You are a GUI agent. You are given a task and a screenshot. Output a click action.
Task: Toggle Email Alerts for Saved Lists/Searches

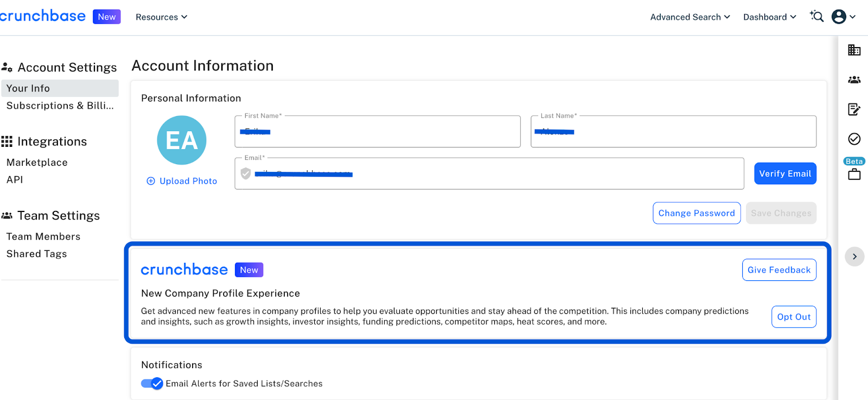point(152,384)
